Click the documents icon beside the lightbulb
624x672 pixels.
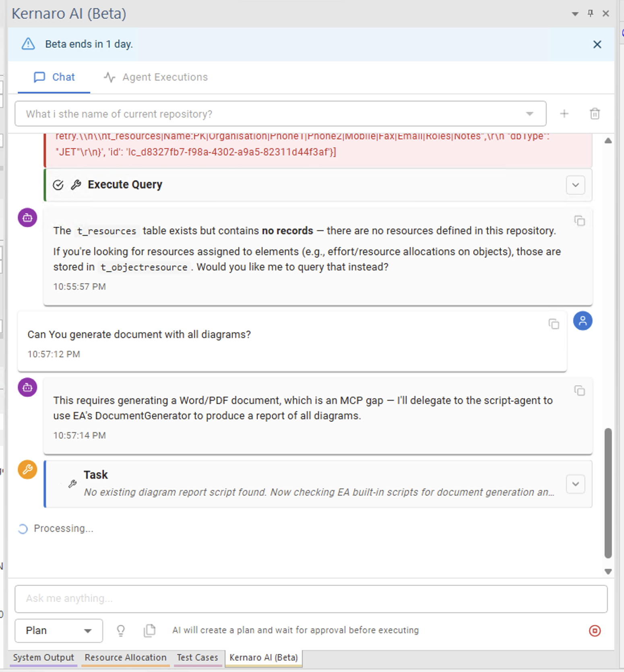[149, 631]
